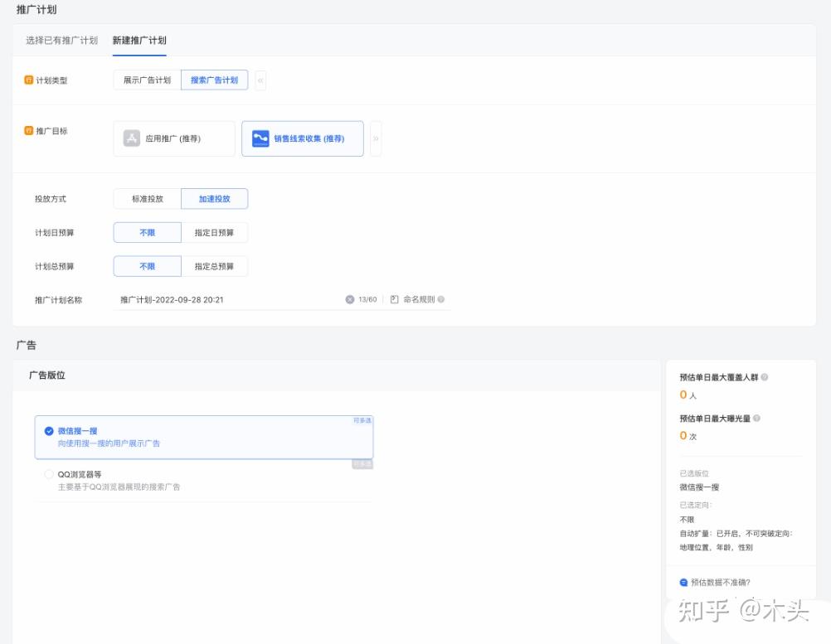
Task: Click help icon beside 预估单日最大覆盖人群
Action: coord(765,377)
